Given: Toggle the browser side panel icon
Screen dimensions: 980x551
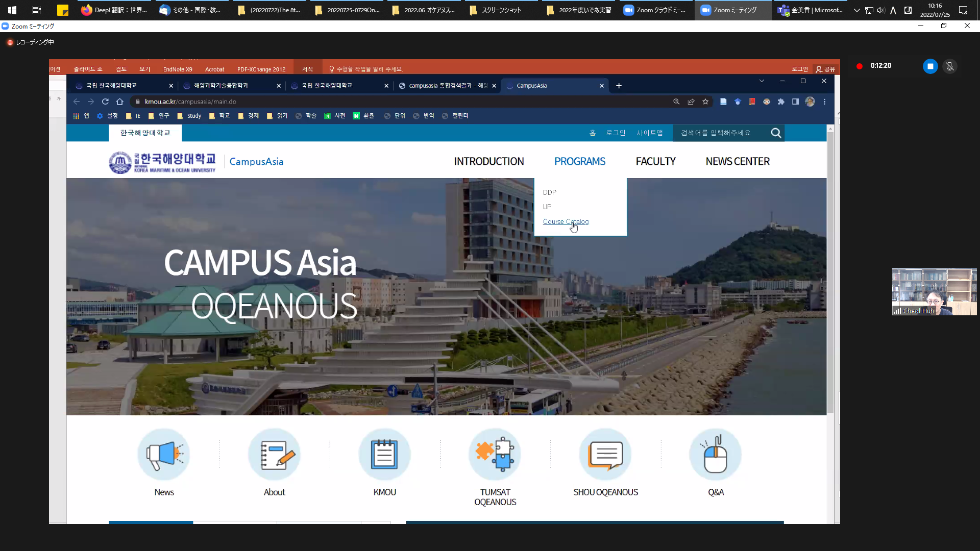Looking at the screenshot, I should tap(795, 102).
